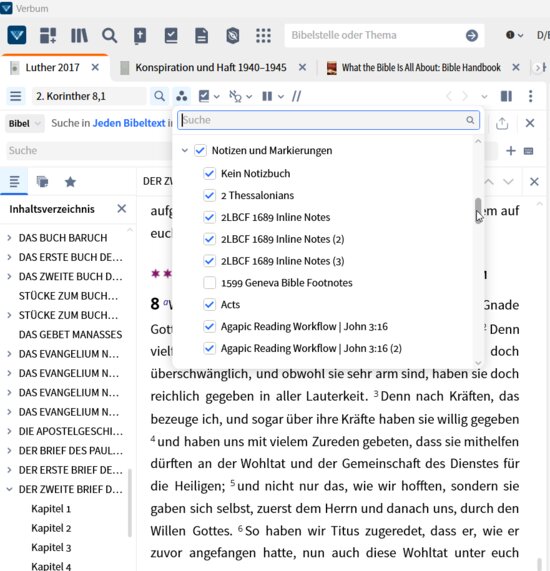
Task: Open the panel hamburger menu
Action: tap(15, 96)
